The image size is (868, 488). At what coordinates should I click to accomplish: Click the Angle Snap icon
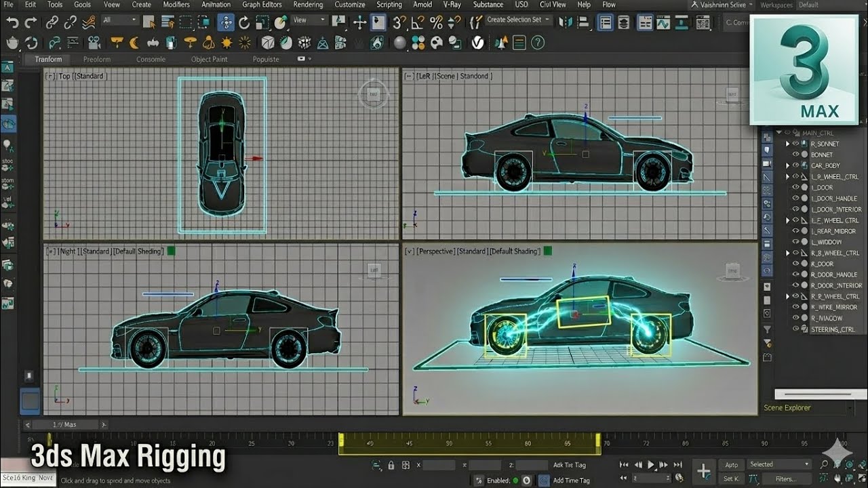point(419,22)
